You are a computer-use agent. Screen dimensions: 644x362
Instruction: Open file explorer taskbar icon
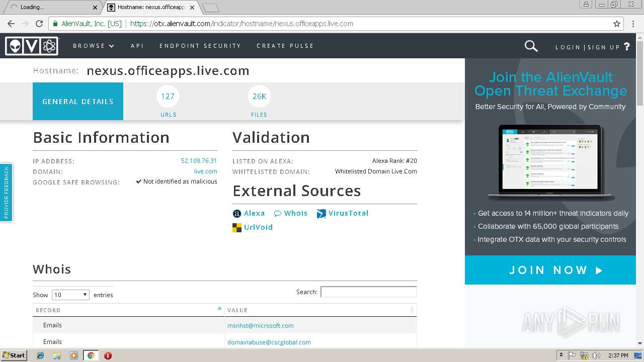[x=57, y=355]
